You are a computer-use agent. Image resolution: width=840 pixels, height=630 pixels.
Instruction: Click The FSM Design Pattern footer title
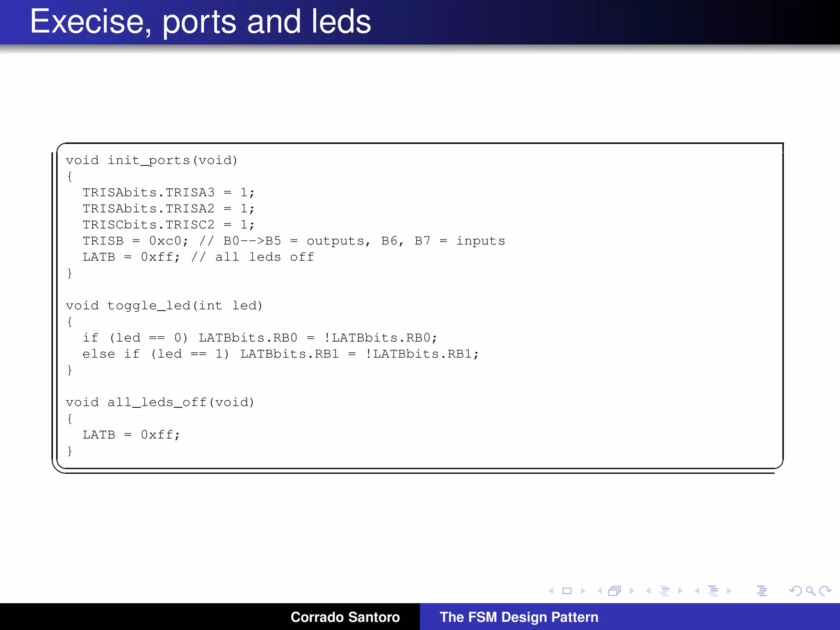click(x=519, y=617)
